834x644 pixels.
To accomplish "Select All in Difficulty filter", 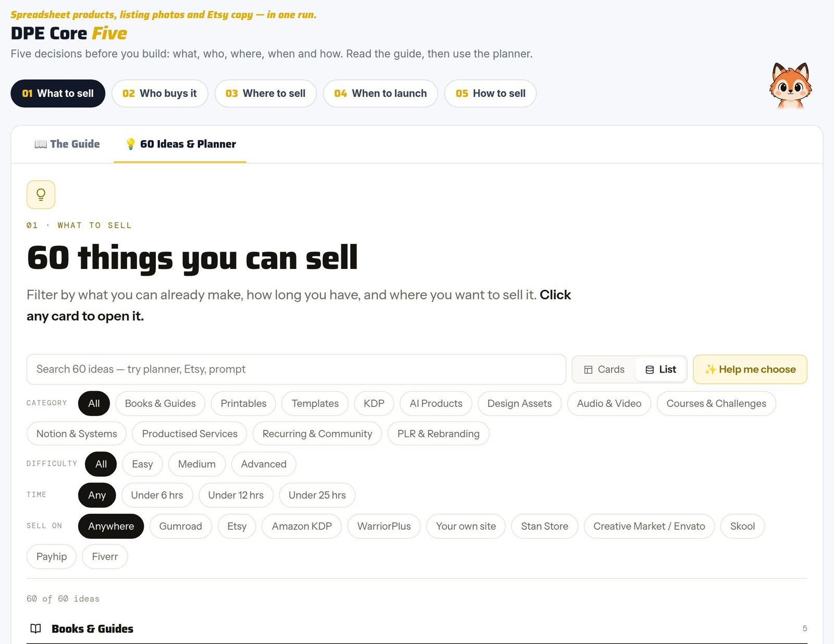I will click(x=101, y=464).
